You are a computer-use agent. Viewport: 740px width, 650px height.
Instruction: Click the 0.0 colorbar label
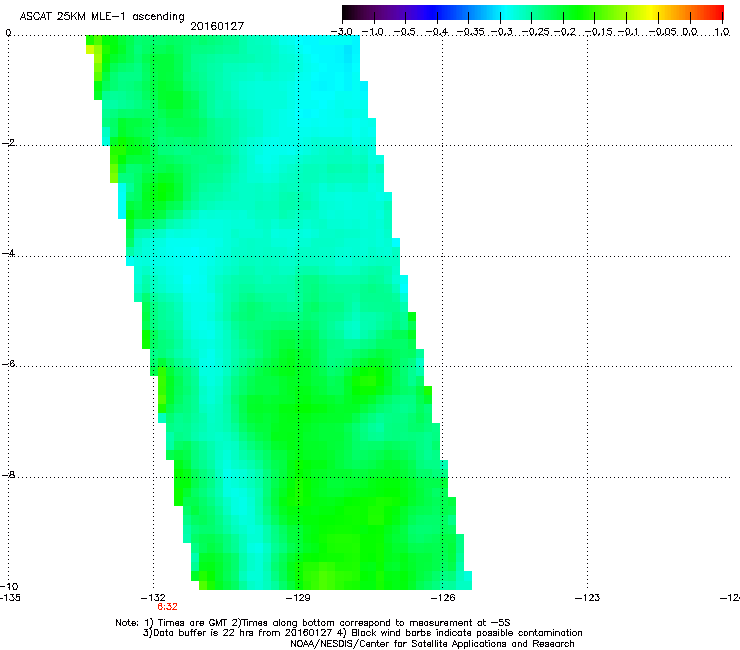690,32
